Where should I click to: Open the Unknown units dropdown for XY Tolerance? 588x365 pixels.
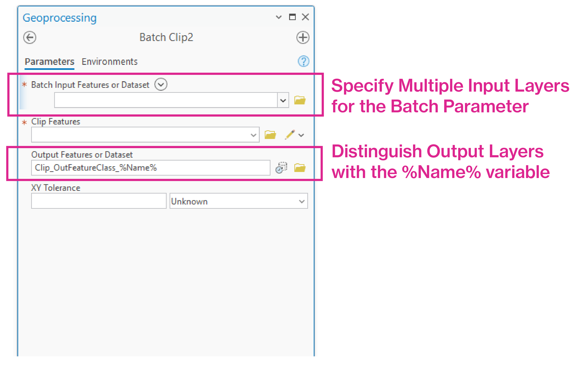point(301,201)
